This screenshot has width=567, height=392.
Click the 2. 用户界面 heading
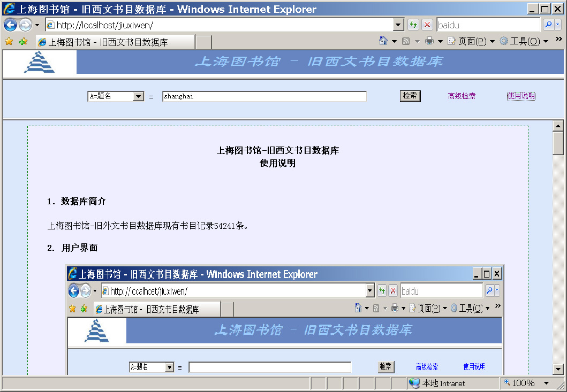pos(72,248)
